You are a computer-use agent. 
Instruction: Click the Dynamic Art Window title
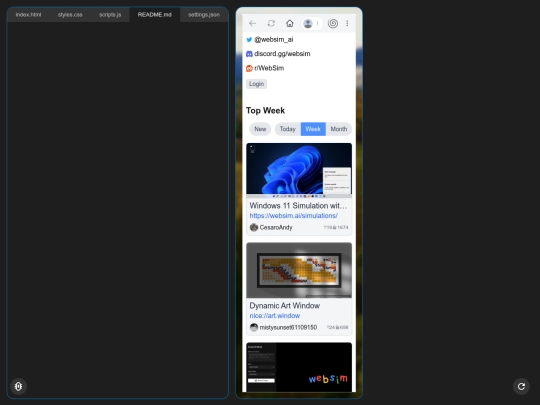click(284, 306)
